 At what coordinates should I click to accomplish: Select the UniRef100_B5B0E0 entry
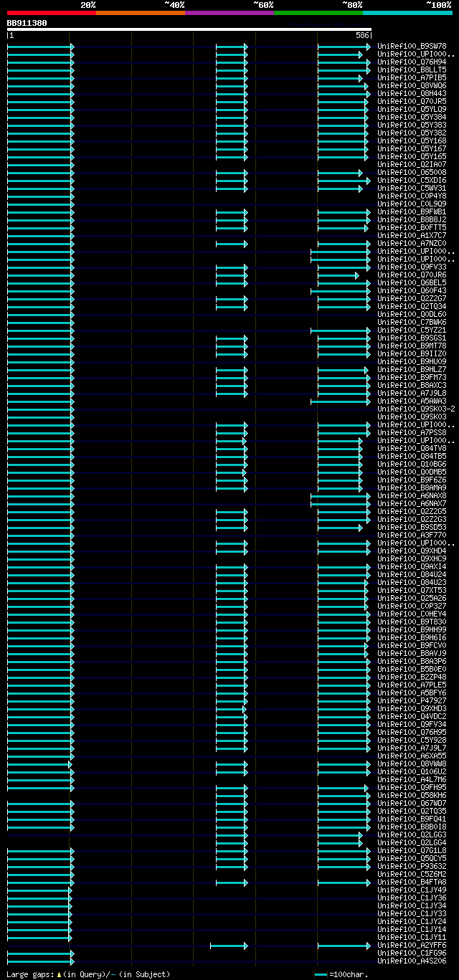click(x=412, y=669)
